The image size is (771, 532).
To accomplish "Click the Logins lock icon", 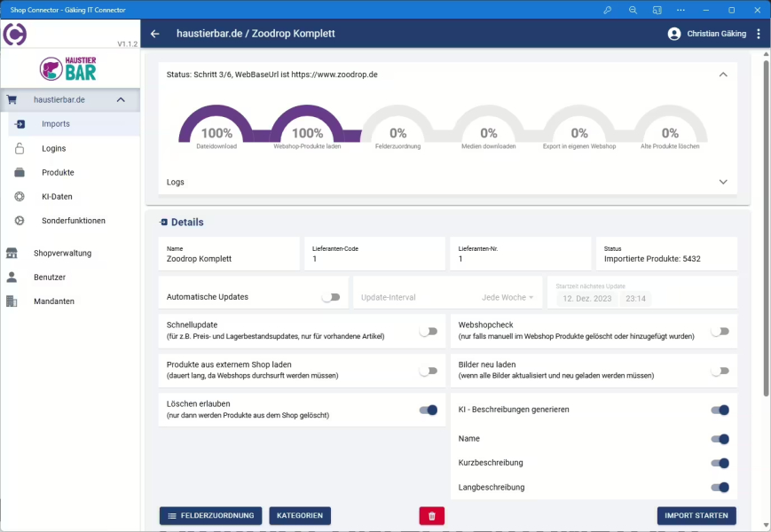I will pos(20,149).
